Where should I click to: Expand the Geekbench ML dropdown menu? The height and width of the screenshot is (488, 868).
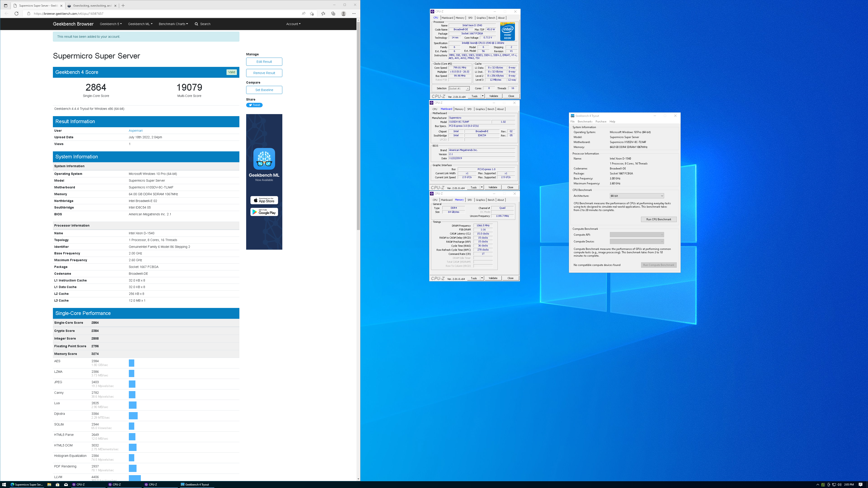click(140, 24)
